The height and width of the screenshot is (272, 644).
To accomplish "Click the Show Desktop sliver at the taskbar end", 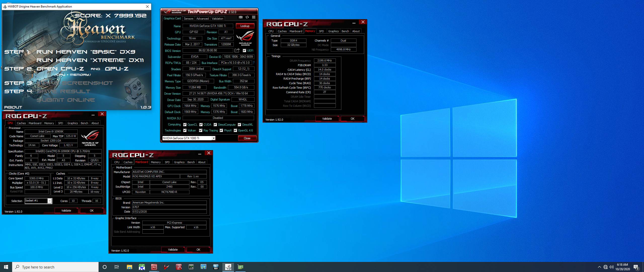I will pos(643,267).
